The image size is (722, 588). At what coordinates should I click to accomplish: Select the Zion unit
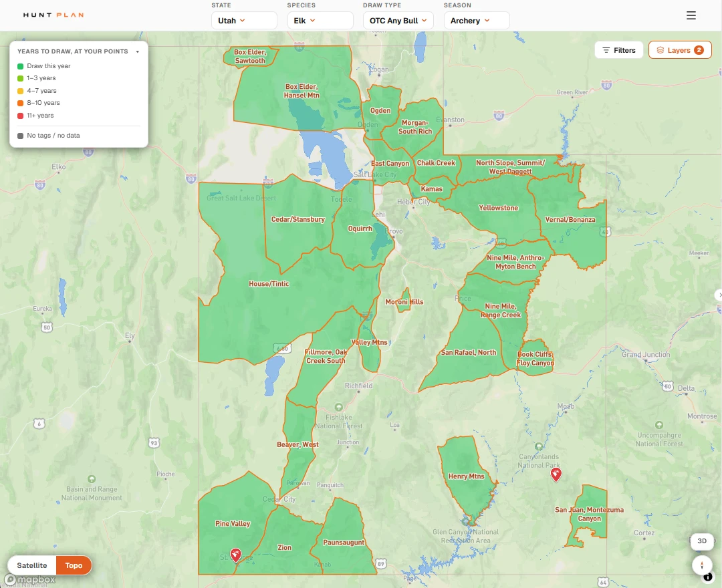click(x=284, y=547)
